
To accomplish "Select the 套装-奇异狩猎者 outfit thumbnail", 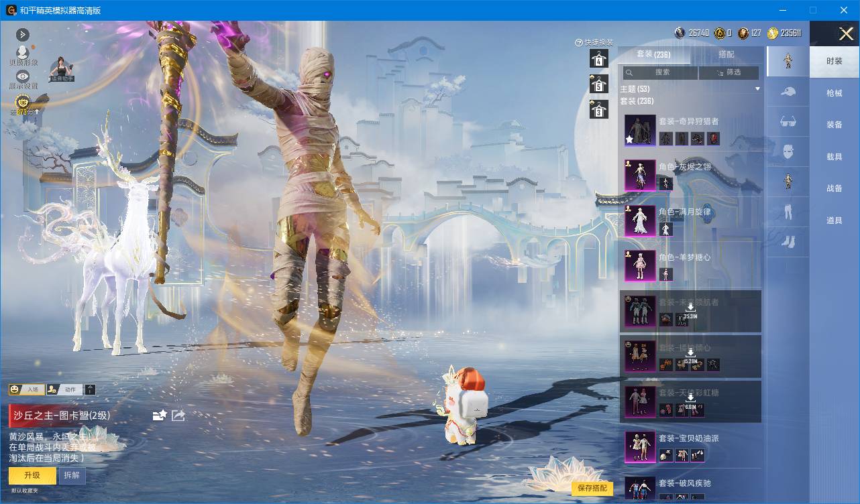I will [x=640, y=130].
